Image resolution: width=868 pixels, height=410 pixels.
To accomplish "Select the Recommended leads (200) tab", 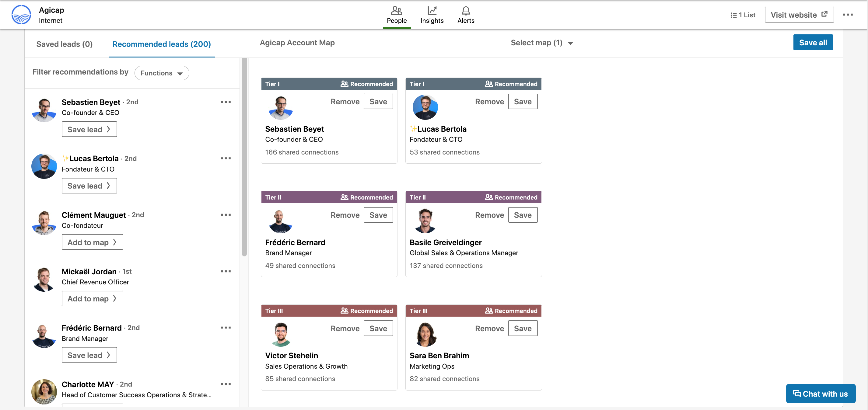I will tap(161, 44).
